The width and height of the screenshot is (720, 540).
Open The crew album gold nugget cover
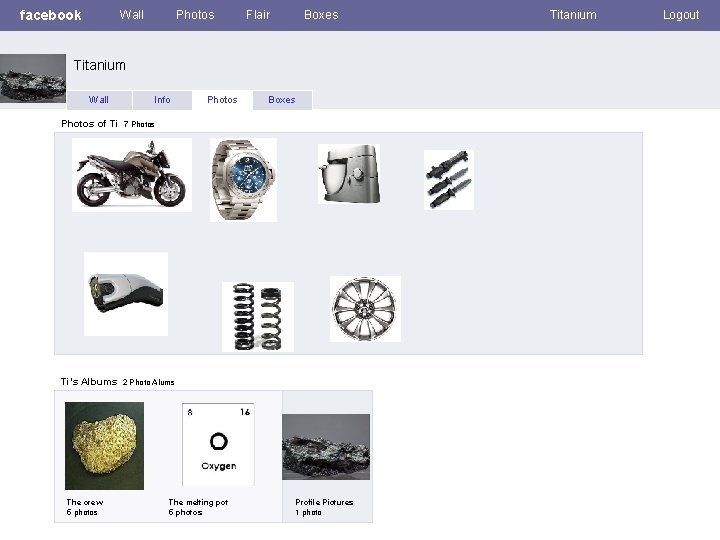pos(104,446)
